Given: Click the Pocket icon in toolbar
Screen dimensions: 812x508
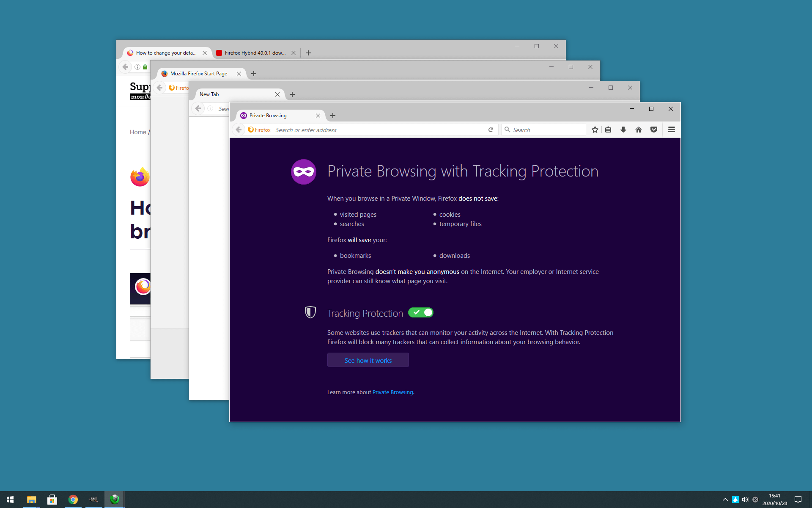Looking at the screenshot, I should [x=654, y=130].
